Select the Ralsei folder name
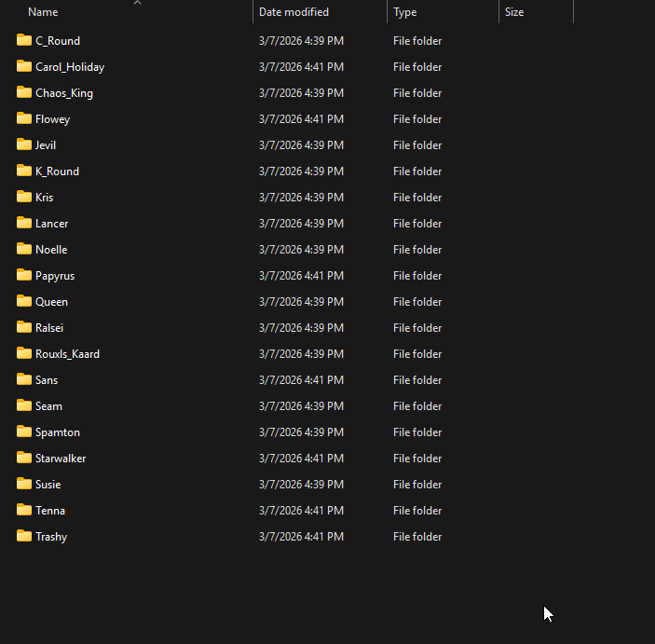 click(x=49, y=328)
